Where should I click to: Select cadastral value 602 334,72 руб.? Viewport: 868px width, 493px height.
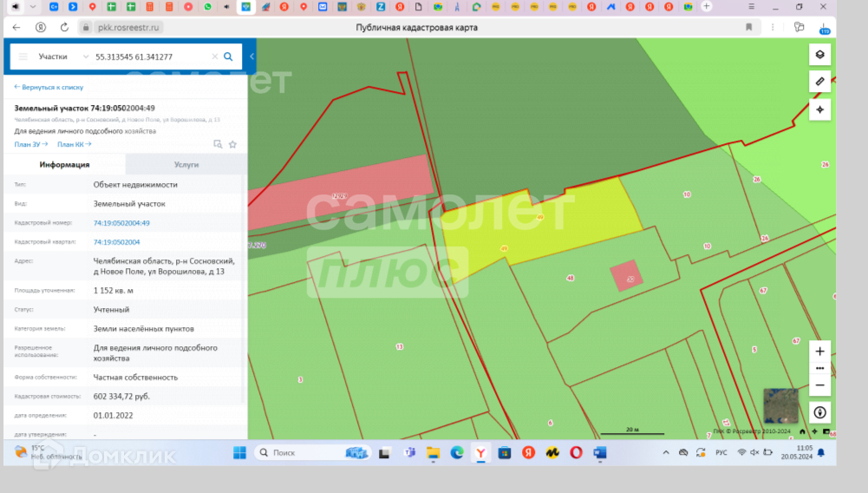pyautogui.click(x=121, y=396)
